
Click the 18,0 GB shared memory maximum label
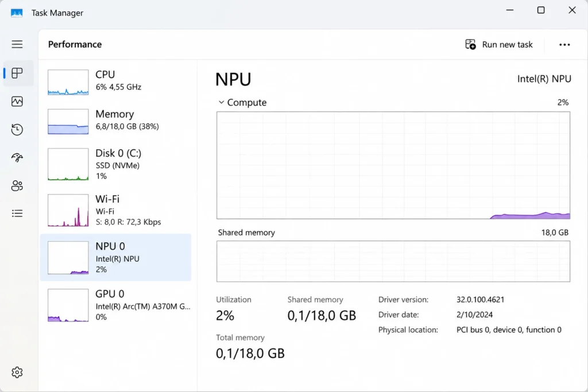coord(555,232)
